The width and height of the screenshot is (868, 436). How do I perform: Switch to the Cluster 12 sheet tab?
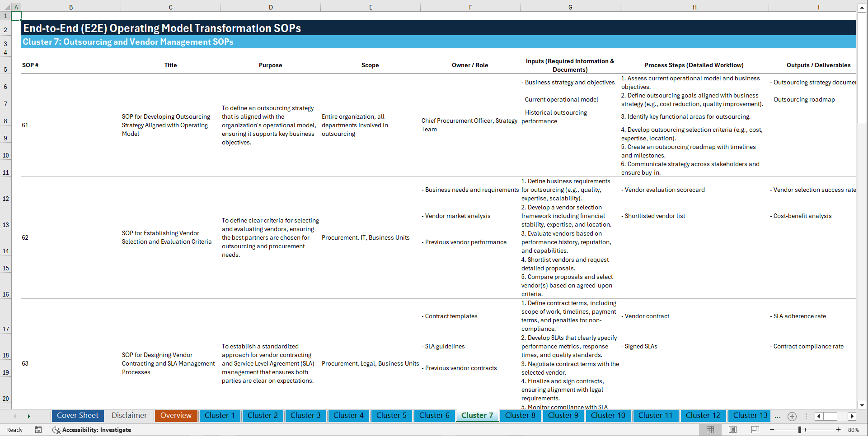pyautogui.click(x=703, y=416)
